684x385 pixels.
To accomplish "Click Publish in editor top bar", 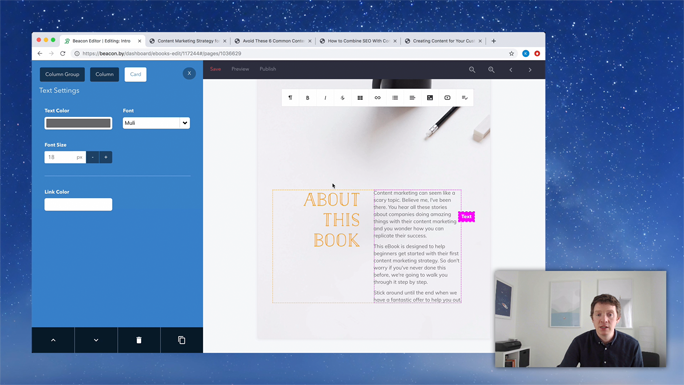I will point(267,69).
